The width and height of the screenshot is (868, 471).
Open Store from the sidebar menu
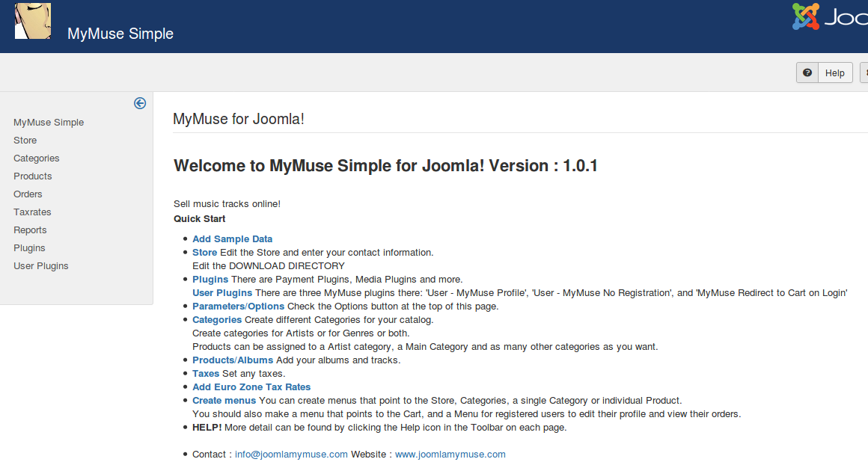pos(25,141)
